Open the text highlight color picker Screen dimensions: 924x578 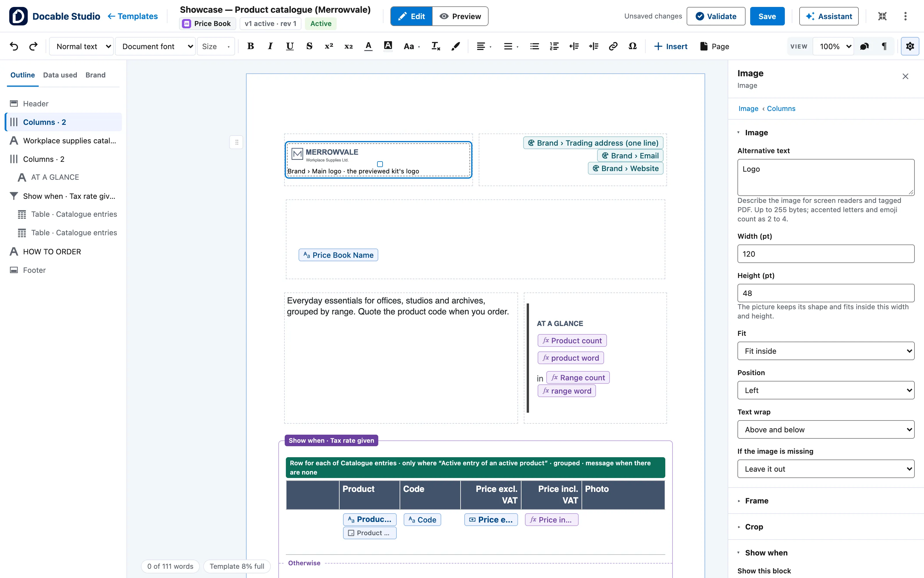[388, 46]
